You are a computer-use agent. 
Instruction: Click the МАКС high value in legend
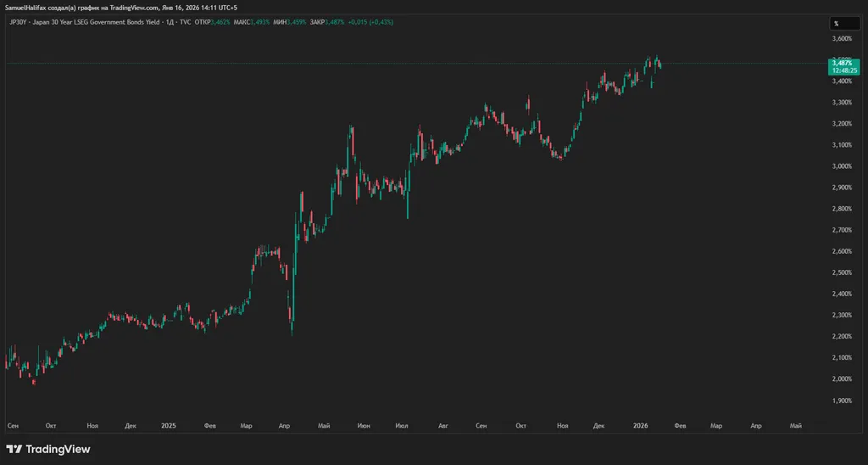point(260,22)
